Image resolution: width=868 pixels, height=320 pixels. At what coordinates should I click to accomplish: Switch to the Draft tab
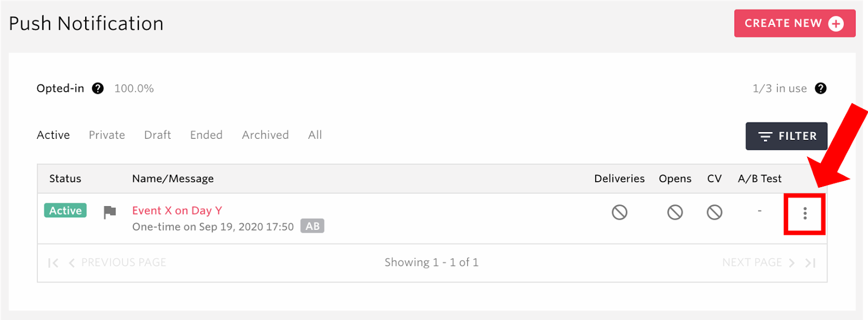click(x=157, y=135)
